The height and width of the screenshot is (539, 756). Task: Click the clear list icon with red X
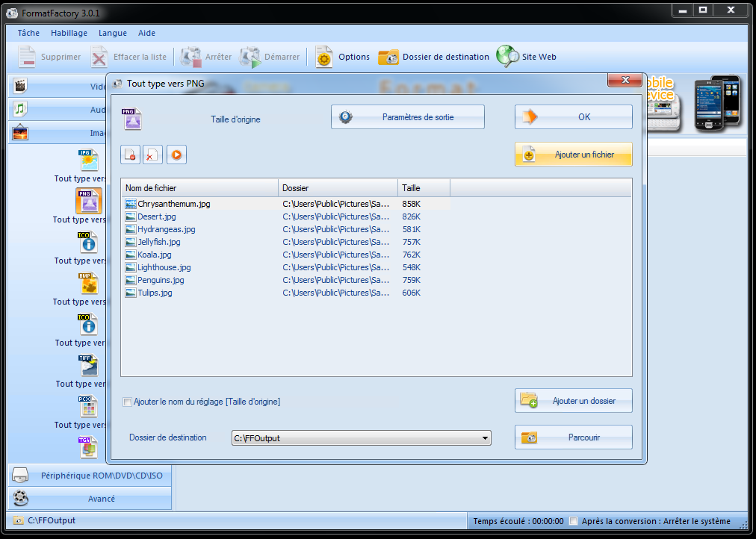click(x=152, y=155)
